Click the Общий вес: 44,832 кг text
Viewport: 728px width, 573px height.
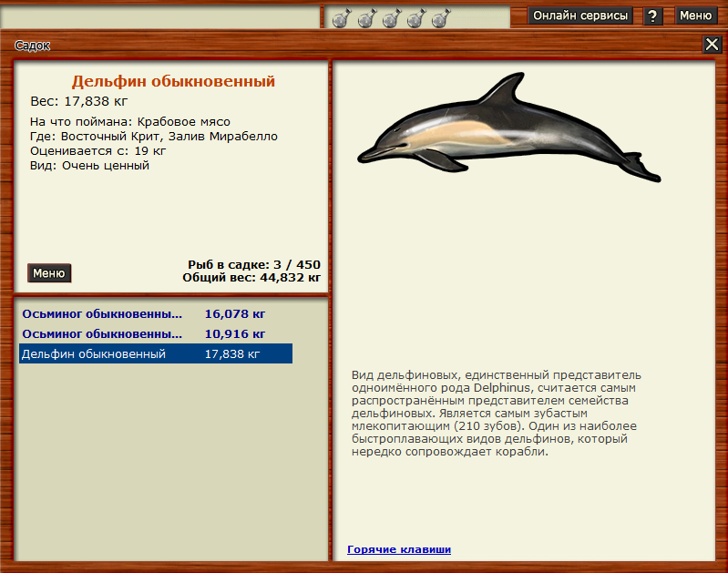[251, 278]
